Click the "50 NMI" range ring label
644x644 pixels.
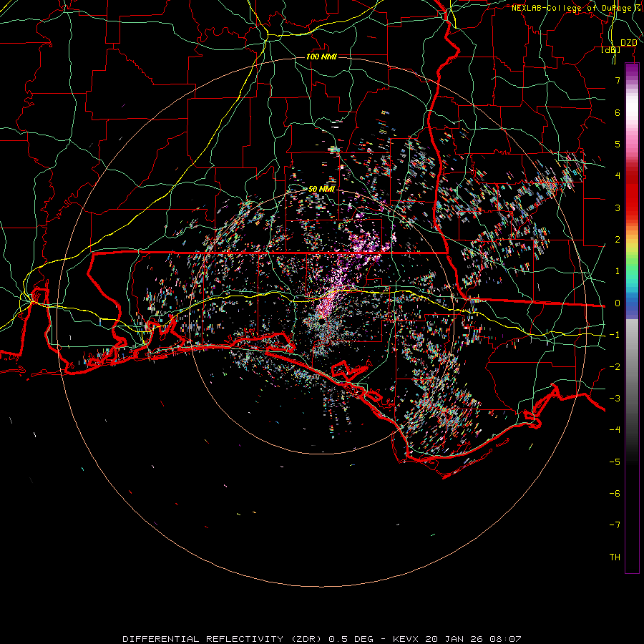coord(321,190)
